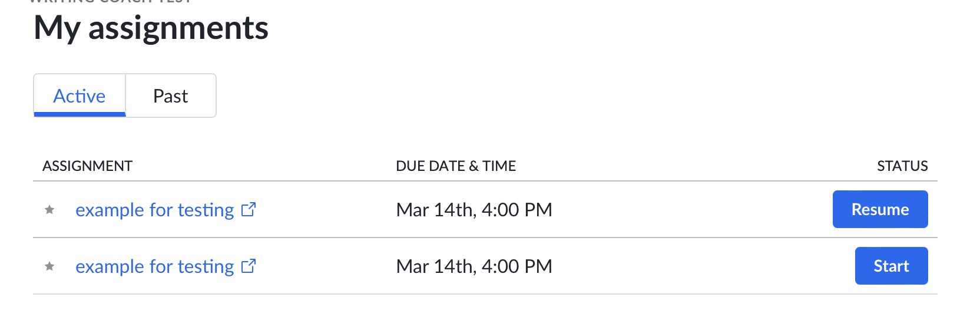The height and width of the screenshot is (310, 980).
Task: Select the due date in the Start row
Action: coord(474,266)
